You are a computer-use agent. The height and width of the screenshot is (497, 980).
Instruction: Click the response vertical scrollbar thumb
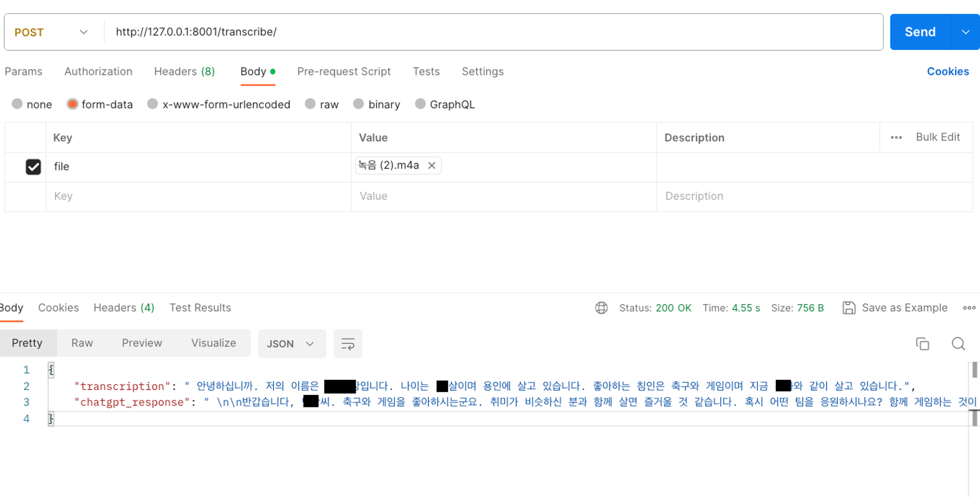[975, 370]
